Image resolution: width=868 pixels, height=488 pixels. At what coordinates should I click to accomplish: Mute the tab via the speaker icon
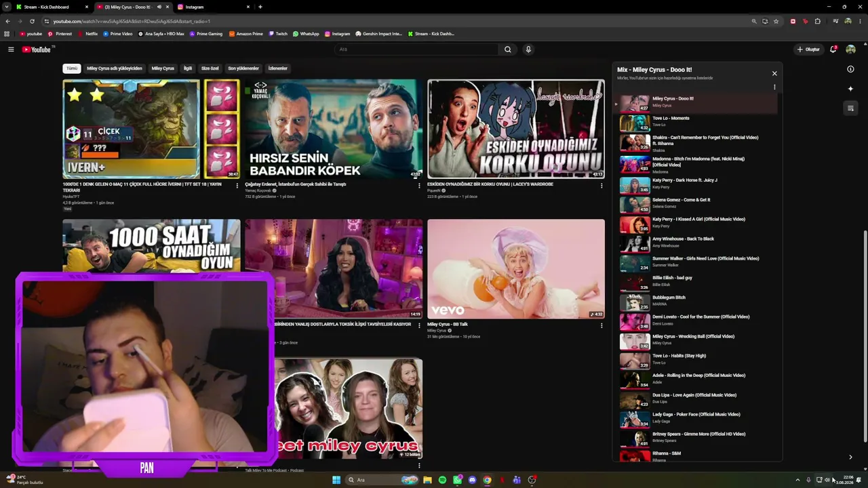click(x=159, y=7)
